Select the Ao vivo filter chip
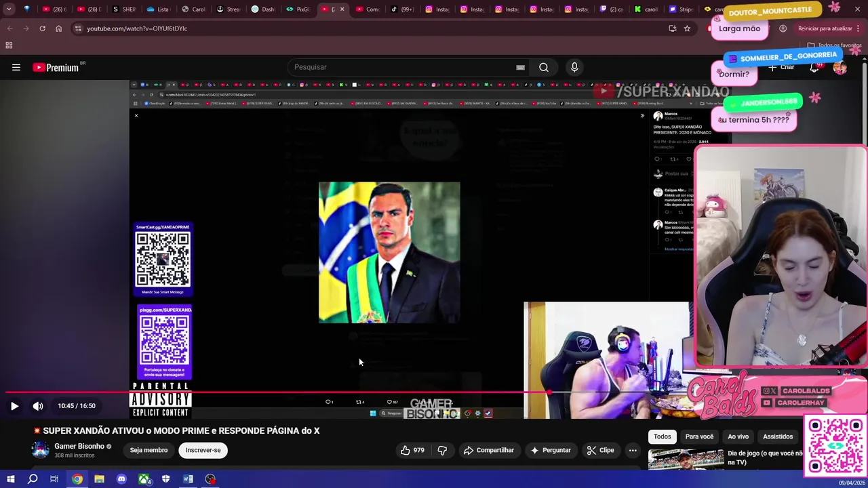Screen dimensions: 868x488 (x=738, y=436)
